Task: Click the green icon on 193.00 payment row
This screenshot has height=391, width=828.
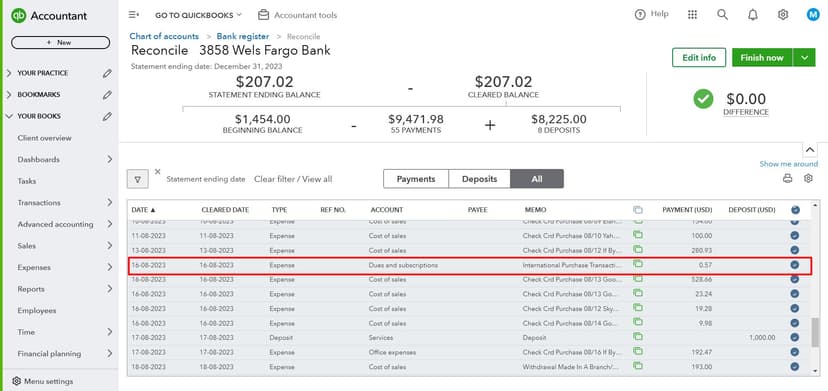Action: 638,366
